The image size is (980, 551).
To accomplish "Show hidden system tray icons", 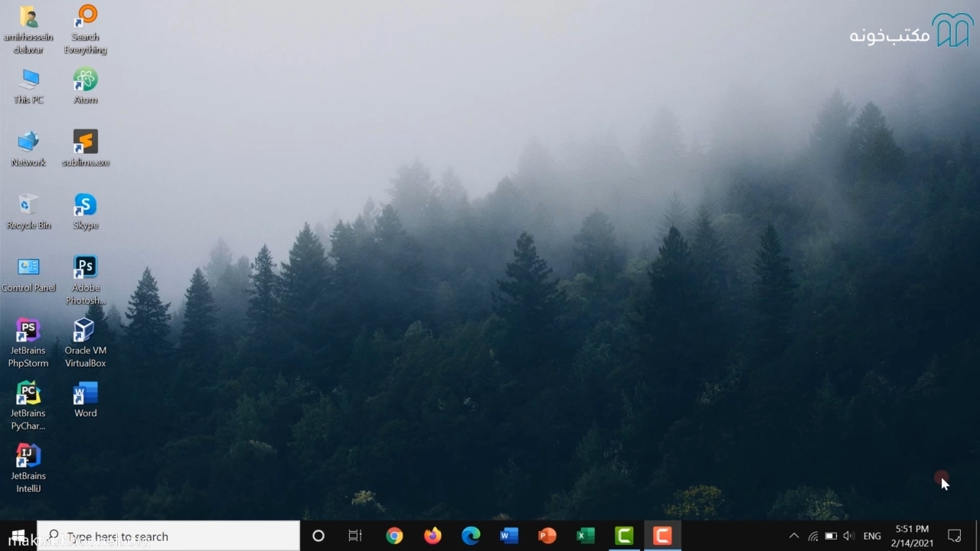I will click(794, 536).
